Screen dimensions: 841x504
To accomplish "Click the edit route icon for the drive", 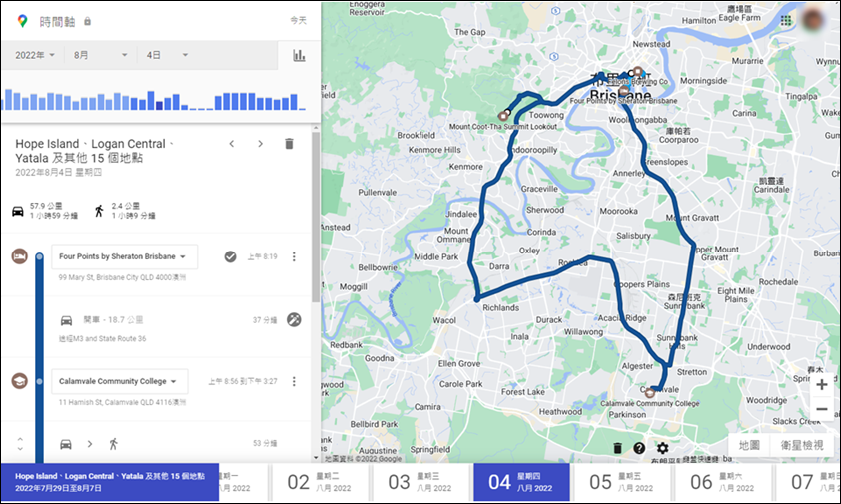I will pyautogui.click(x=294, y=320).
